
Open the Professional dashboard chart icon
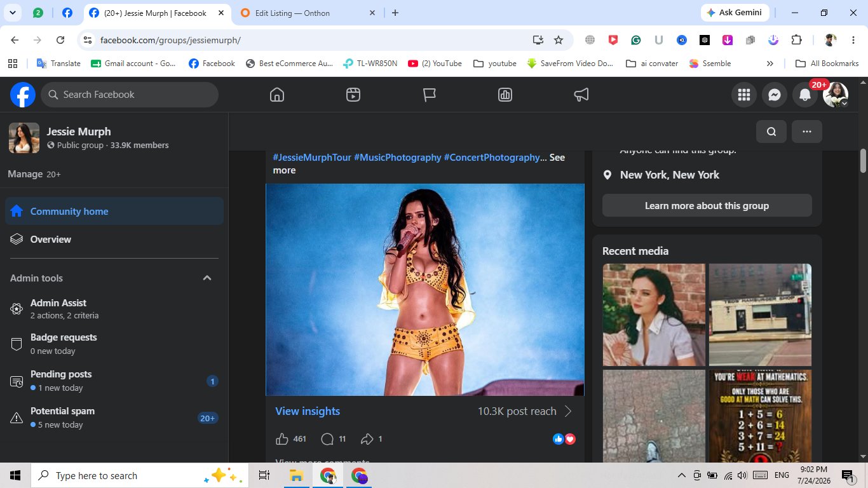click(x=505, y=95)
